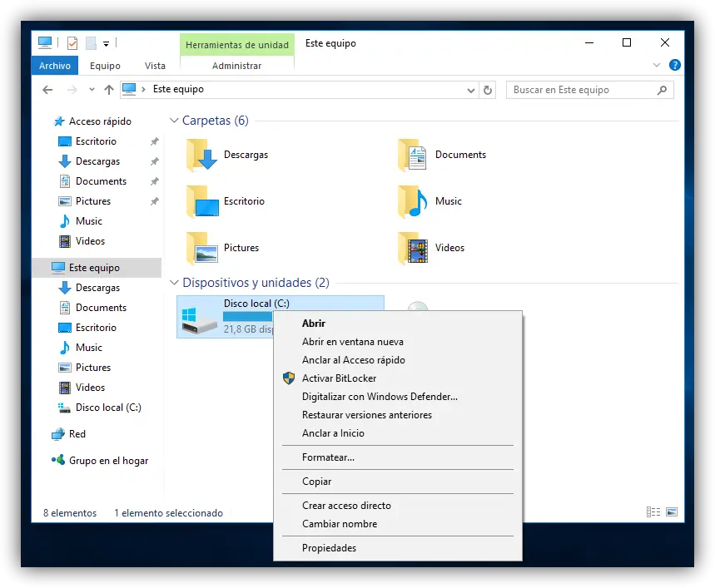Open the Administrar tab

tap(236, 66)
